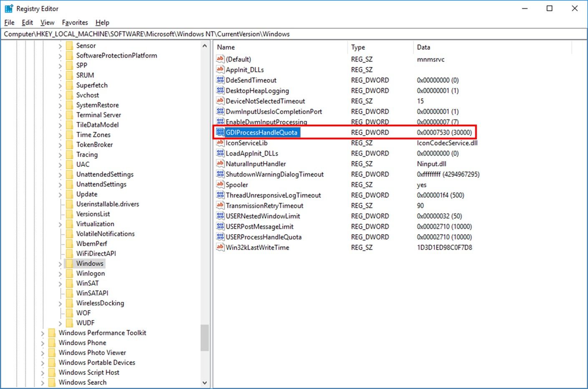This screenshot has width=588, height=389.
Task: Click the string icon beside Spooler
Action: pyautogui.click(x=220, y=184)
